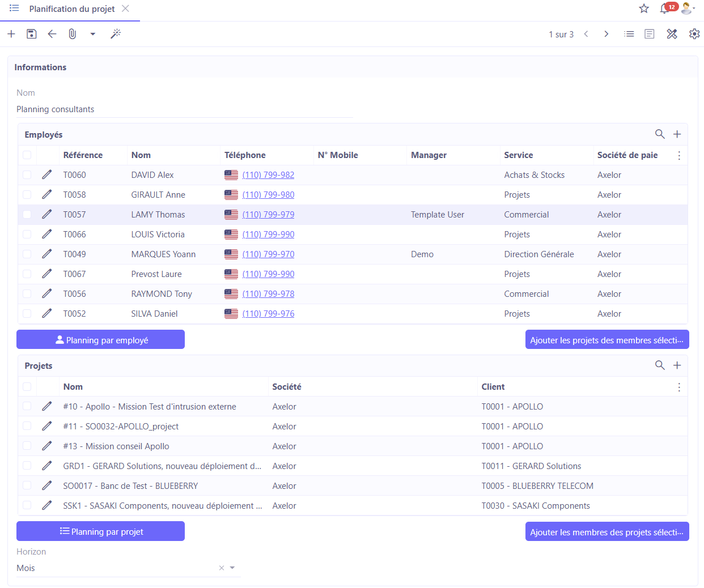Sort employees by the Service column

[x=519, y=155]
